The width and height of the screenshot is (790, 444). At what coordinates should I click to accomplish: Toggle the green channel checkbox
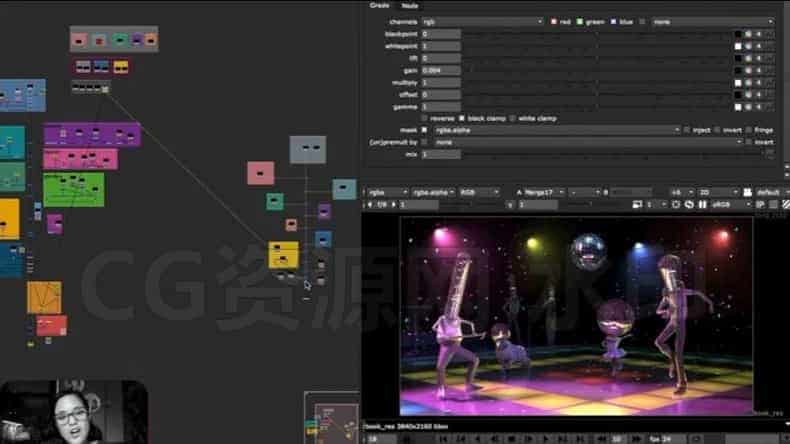click(579, 22)
